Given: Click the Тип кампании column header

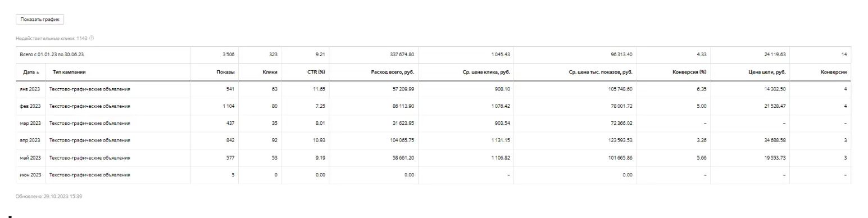Looking at the screenshot, I should (x=70, y=72).
